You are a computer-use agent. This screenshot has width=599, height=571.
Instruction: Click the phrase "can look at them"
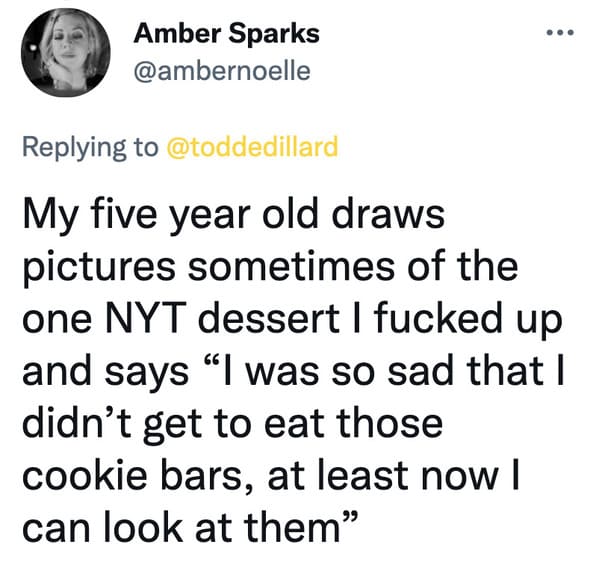(x=181, y=527)
